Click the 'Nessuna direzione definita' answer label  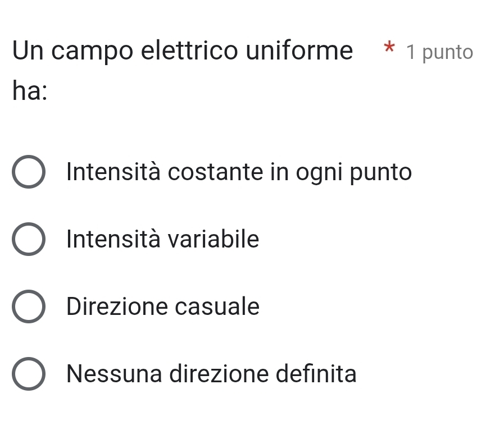tap(211, 374)
